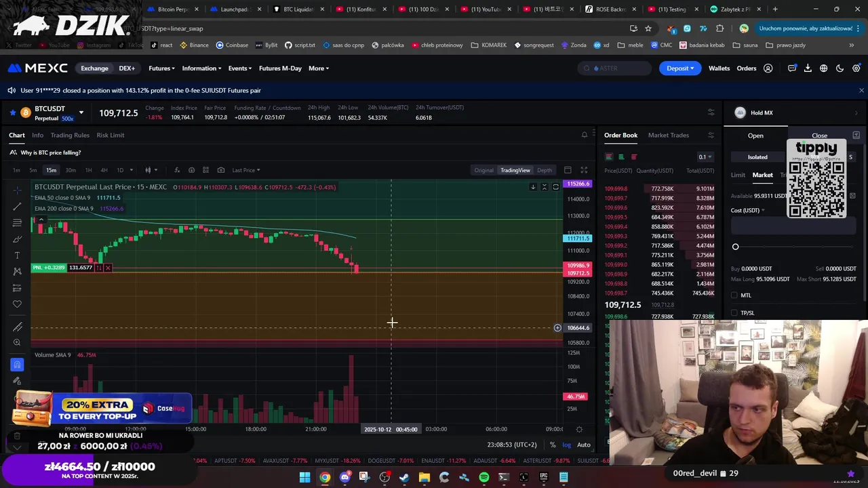Open the user account profile icon
Viewport: 868px width, 488px height.
coord(768,68)
